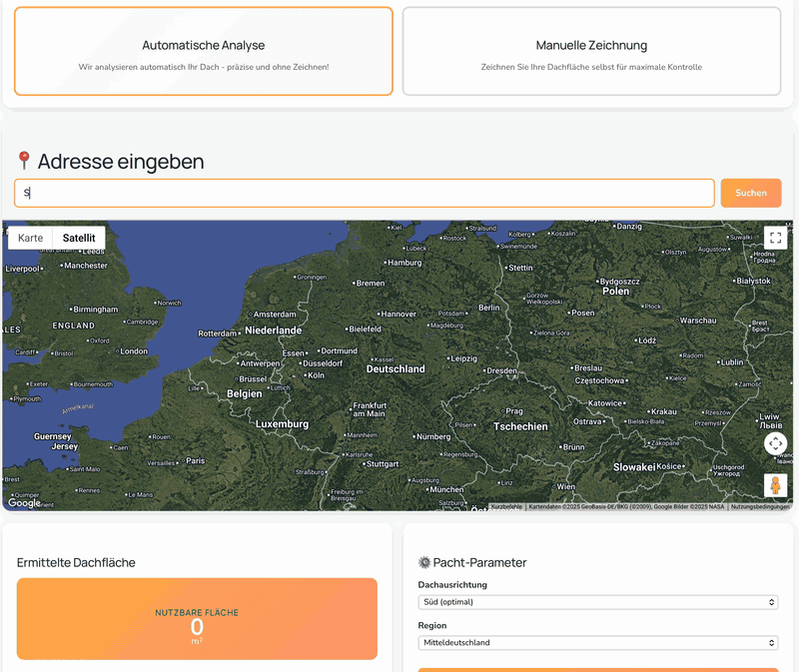The height and width of the screenshot is (672, 799).
Task: Click the address input field
Action: tap(365, 193)
